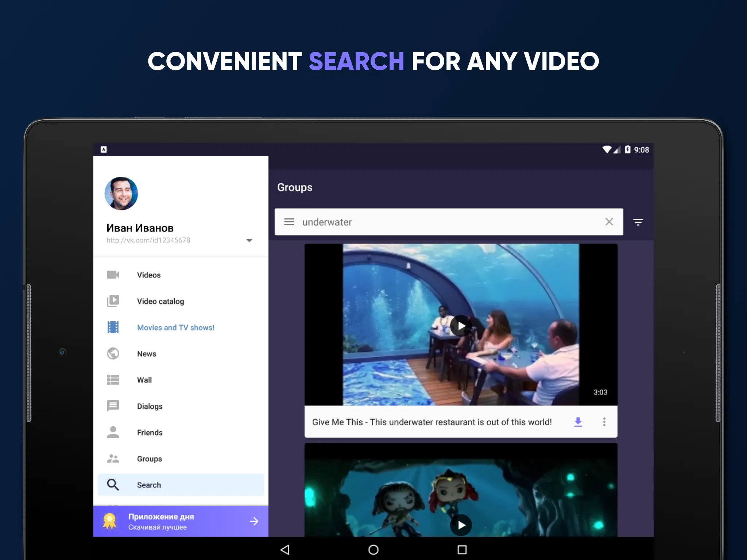Click the filter icon next to search bar
Image resolution: width=747 pixels, height=560 pixels.
tap(638, 222)
